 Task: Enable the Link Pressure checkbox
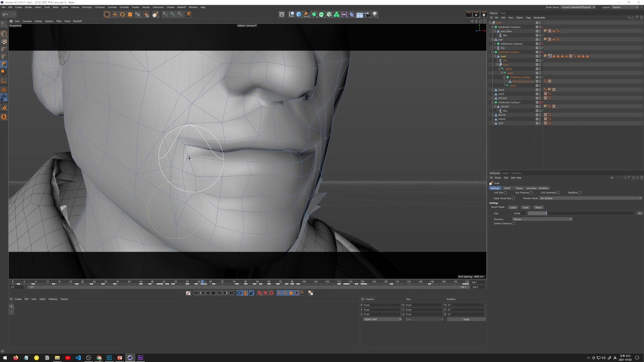[531, 193]
